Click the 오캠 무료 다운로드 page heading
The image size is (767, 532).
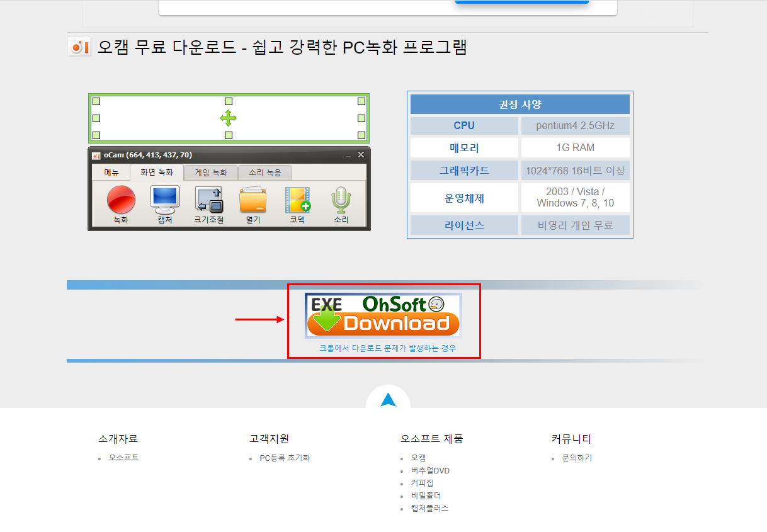282,47
